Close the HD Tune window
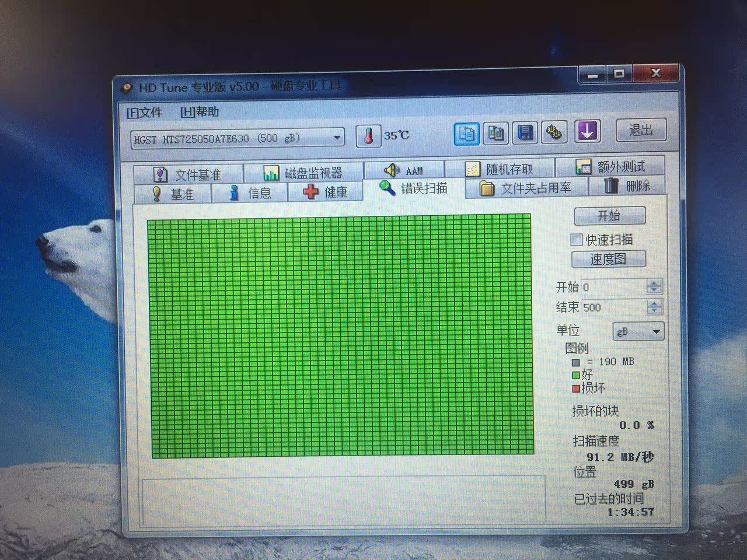This screenshot has height=560, width=747. tap(656, 73)
